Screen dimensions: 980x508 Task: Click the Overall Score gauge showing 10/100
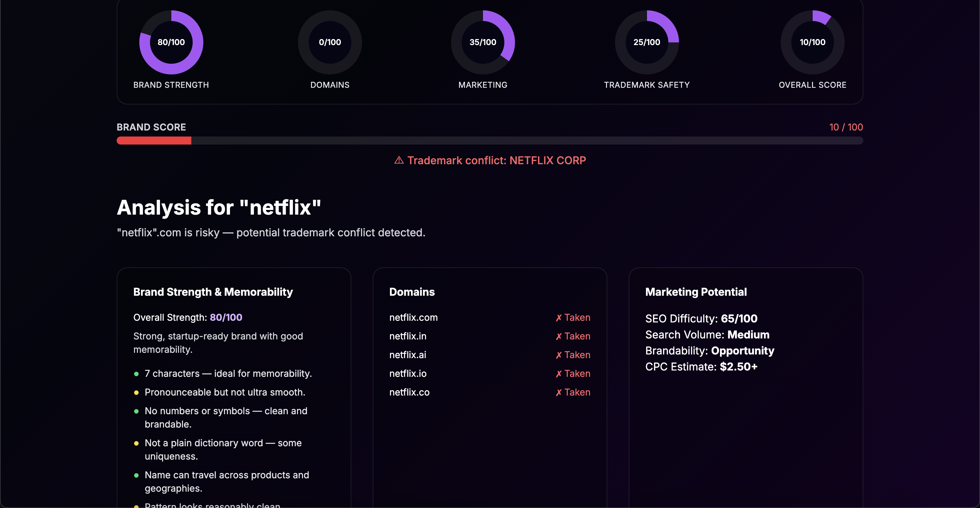point(812,42)
